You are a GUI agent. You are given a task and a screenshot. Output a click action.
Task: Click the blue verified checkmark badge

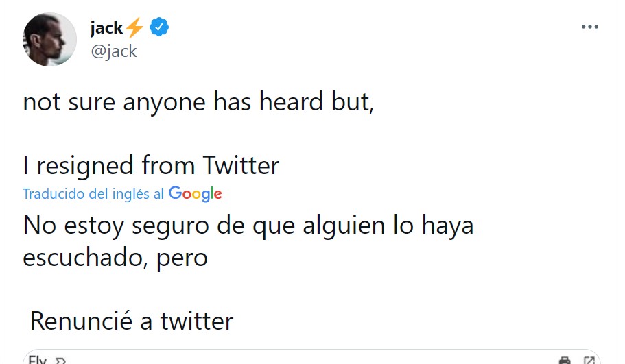coord(160,28)
